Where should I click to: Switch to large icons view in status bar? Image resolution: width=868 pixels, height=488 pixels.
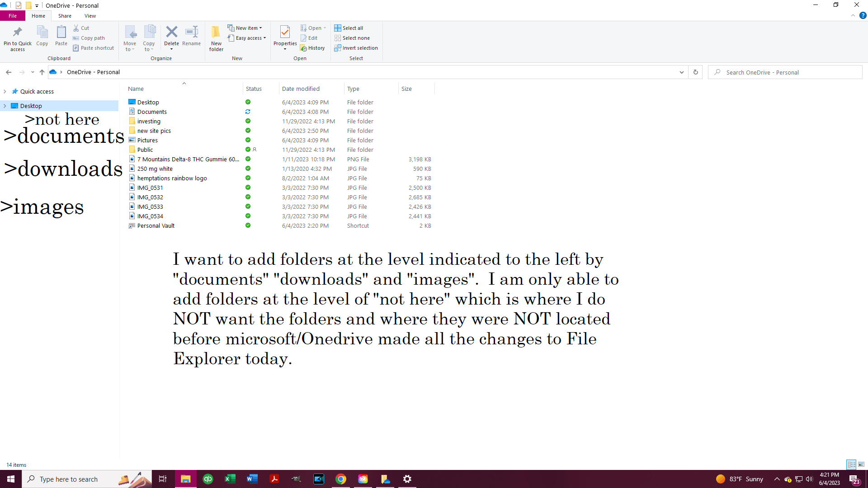(861, 465)
